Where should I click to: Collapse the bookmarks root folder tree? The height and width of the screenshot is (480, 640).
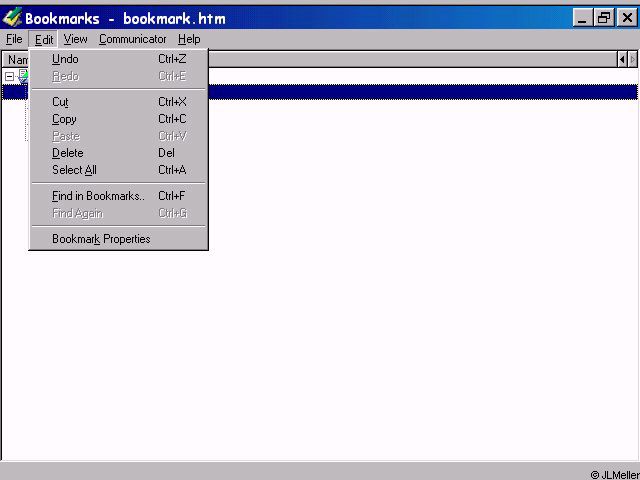pos(9,76)
